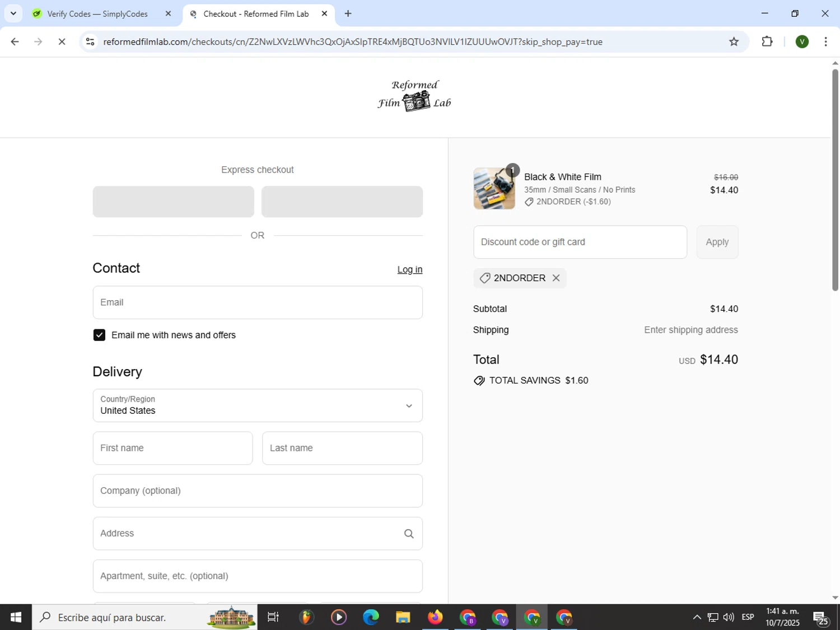Open the Chrome profile avatar V
The height and width of the screenshot is (630, 840).
pyautogui.click(x=802, y=41)
